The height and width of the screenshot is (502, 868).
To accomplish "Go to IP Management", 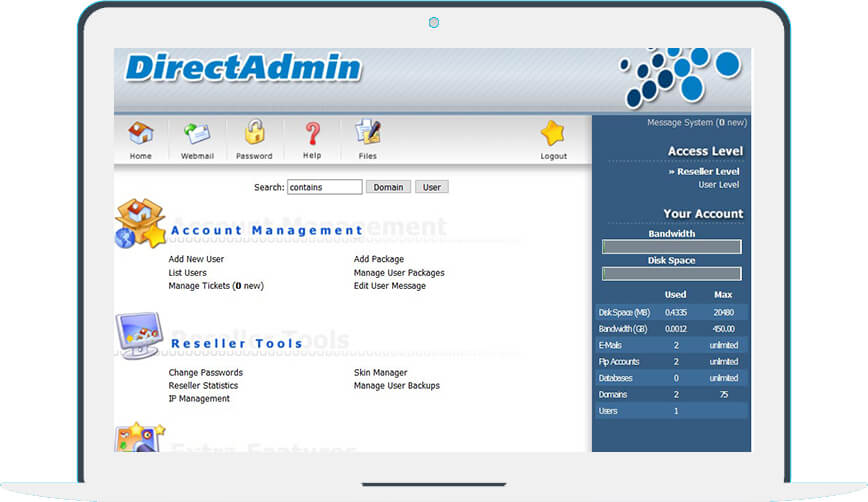I will pyautogui.click(x=199, y=398).
